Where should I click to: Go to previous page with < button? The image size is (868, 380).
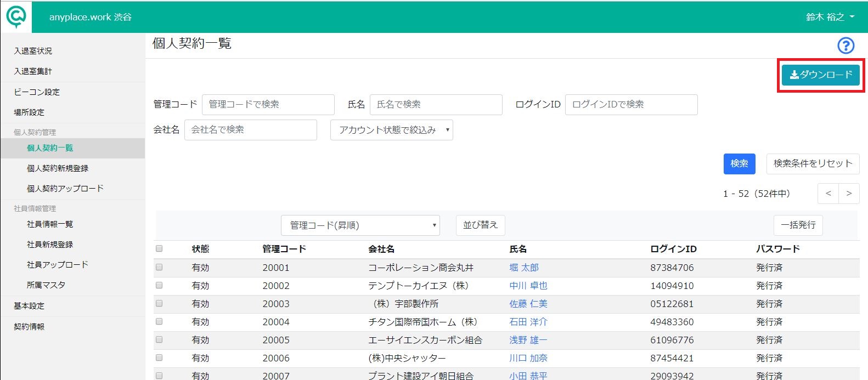pos(828,194)
